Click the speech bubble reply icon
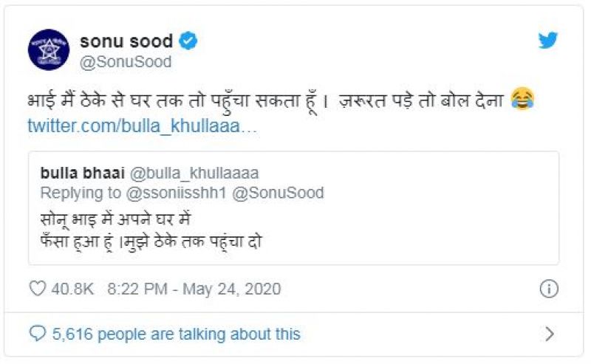The image size is (591, 364). (x=37, y=334)
